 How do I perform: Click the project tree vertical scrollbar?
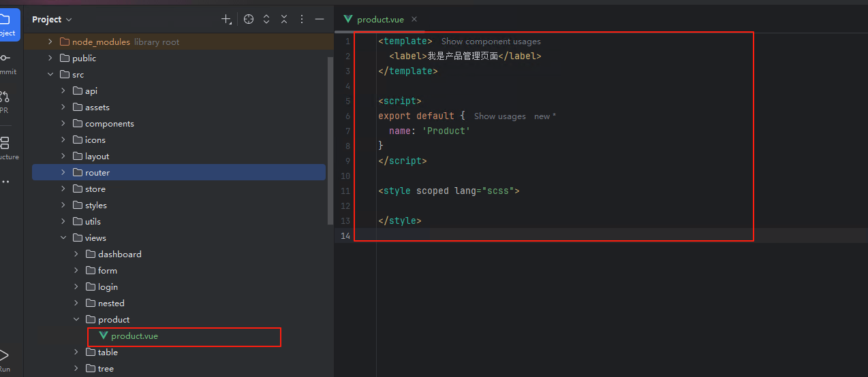coord(330,141)
